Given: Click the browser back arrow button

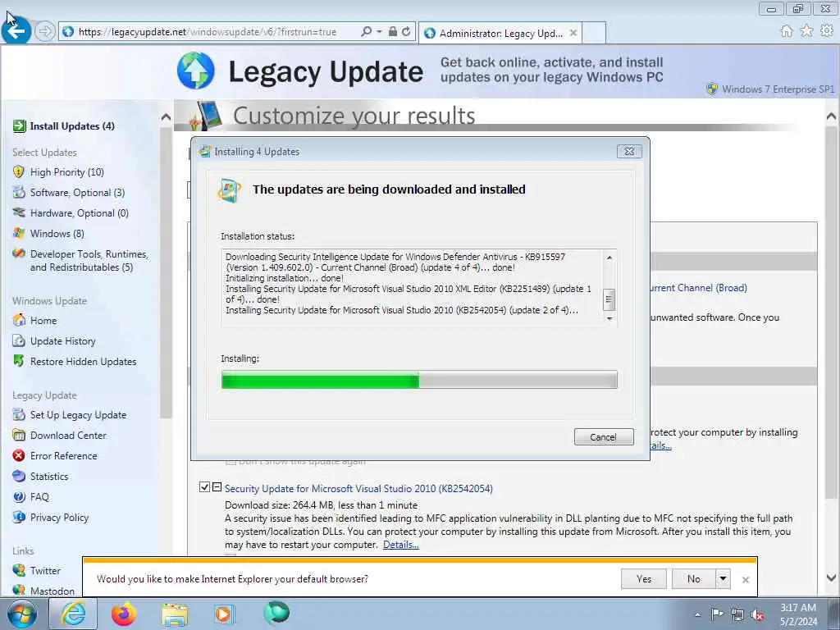Looking at the screenshot, I should (16, 31).
